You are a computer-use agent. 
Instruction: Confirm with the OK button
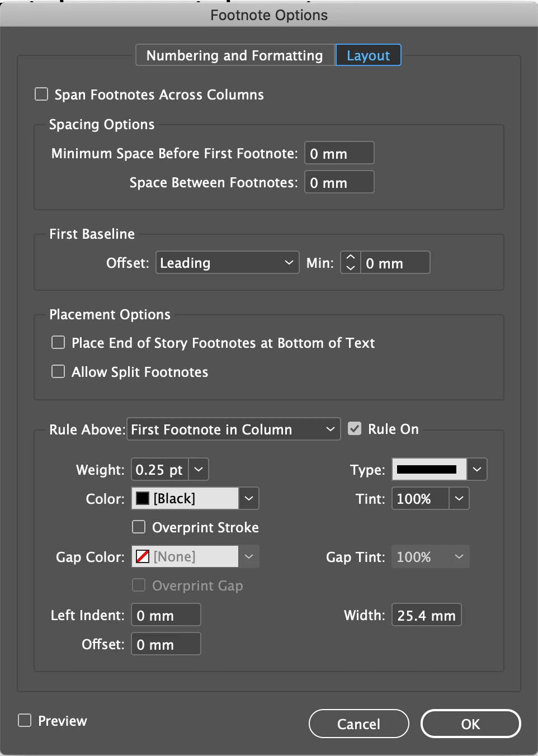coord(470,724)
